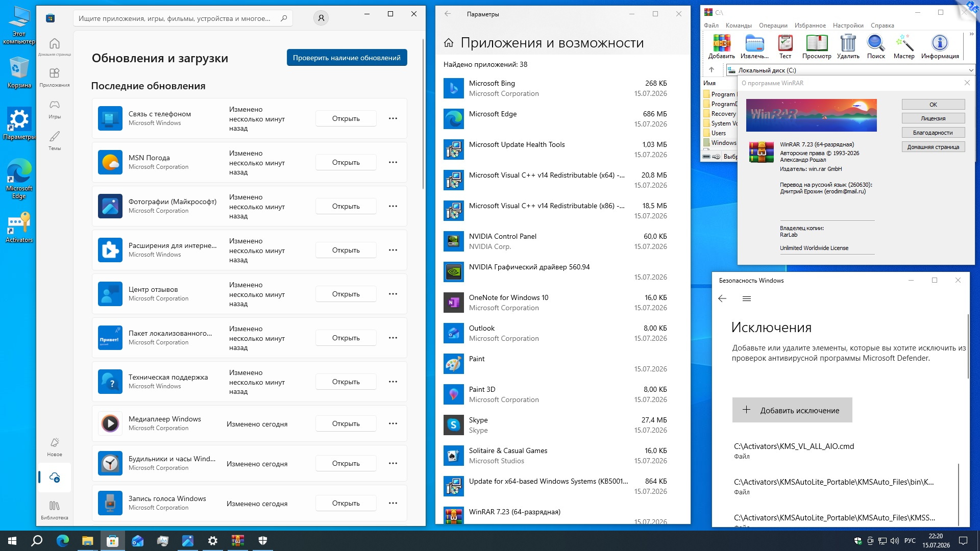The width and height of the screenshot is (980, 551).
Task: Open Store Games (Игры) section
Action: tap(55, 109)
